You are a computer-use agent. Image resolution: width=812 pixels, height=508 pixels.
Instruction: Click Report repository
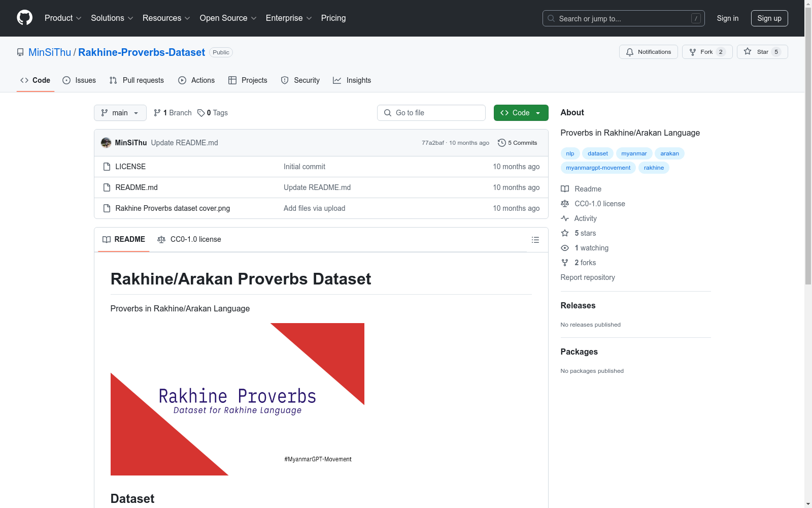point(588,277)
